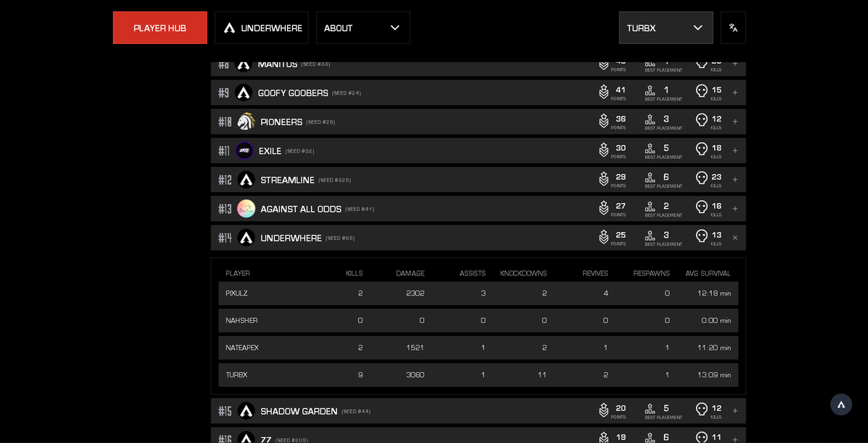Click the Revives column header

tap(595, 273)
